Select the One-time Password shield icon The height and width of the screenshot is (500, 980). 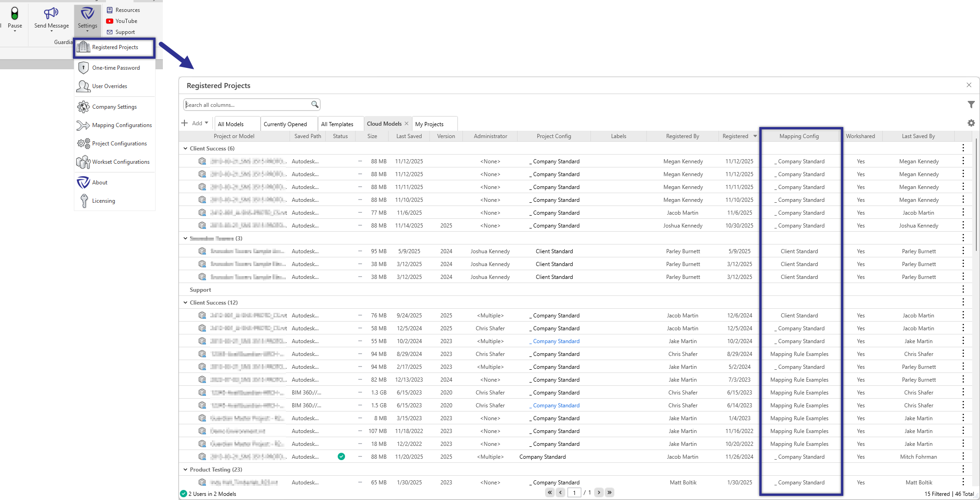coord(84,67)
